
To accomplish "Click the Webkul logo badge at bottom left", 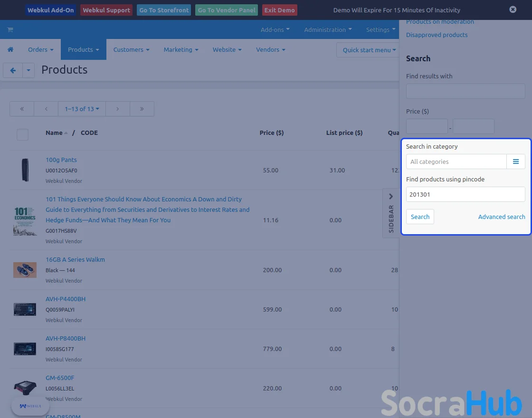I will [x=30, y=406].
